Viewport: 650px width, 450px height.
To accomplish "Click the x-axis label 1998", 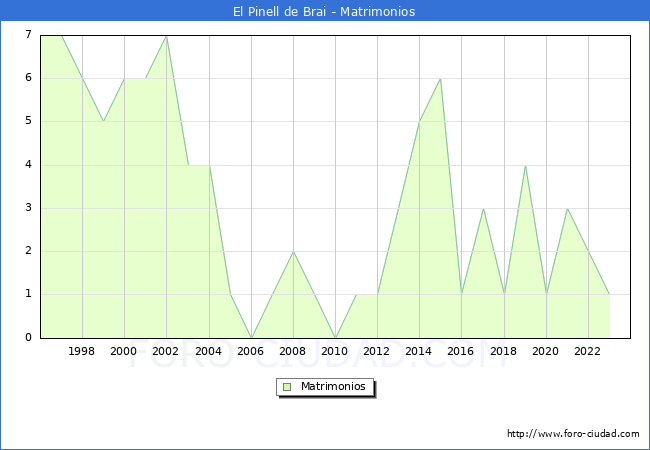I will click(82, 351).
